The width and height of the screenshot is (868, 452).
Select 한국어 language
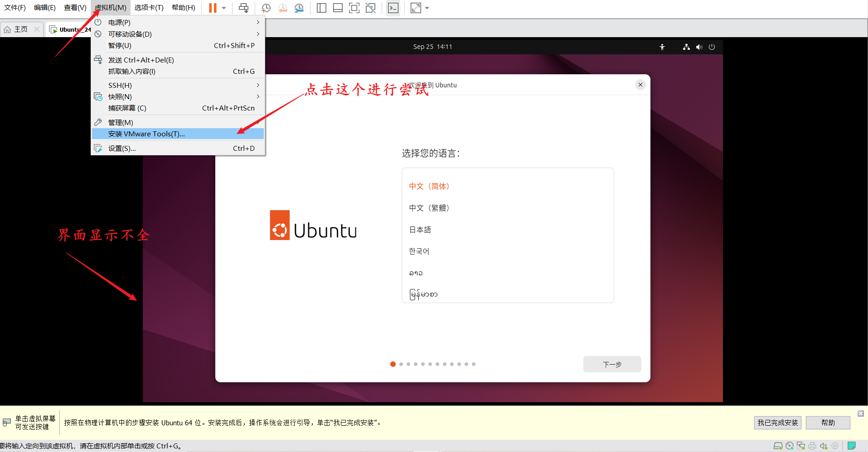[508, 251]
